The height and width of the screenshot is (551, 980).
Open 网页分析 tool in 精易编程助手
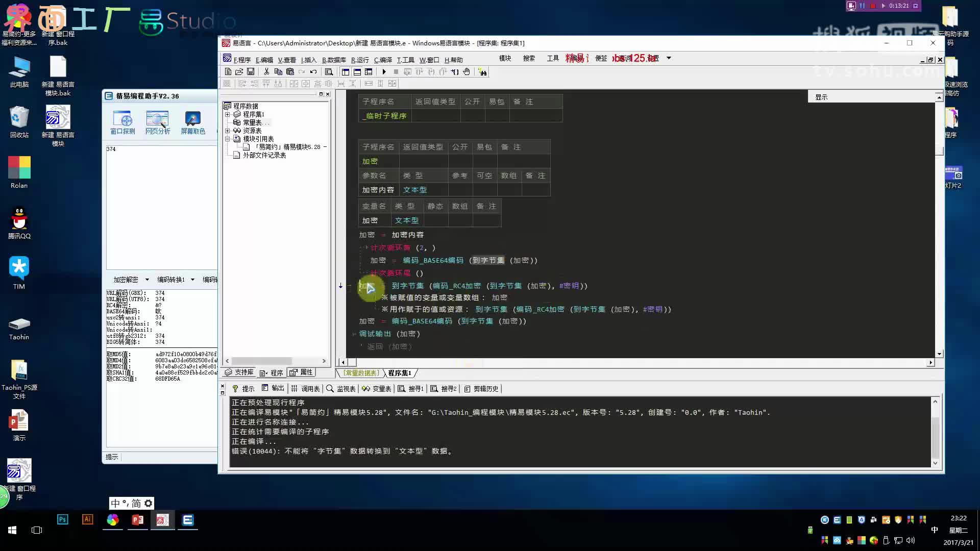coord(158,122)
